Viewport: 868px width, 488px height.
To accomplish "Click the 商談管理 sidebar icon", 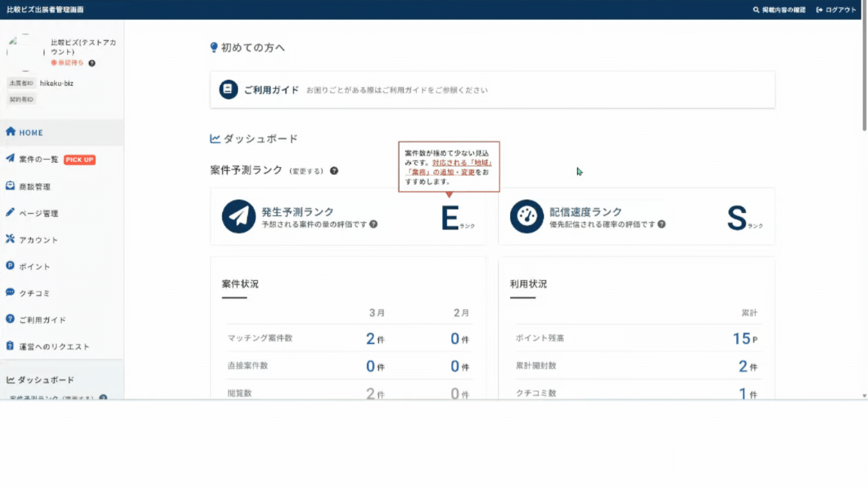I will 11,185.
